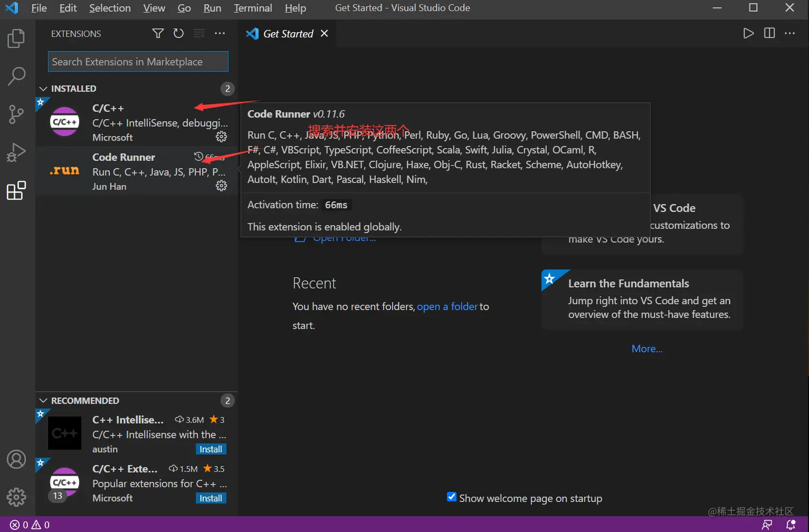Open the Accounts menu icon
The height and width of the screenshot is (532, 809).
point(16,459)
